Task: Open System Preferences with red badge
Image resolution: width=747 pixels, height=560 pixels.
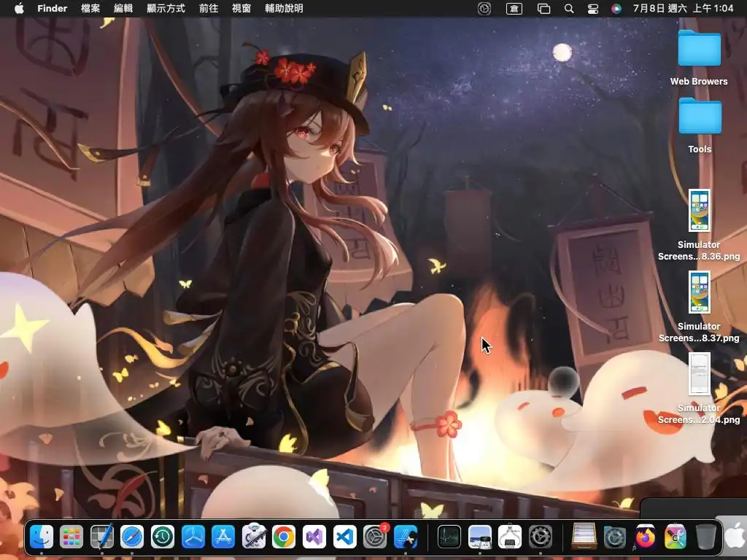Action: tap(376, 536)
